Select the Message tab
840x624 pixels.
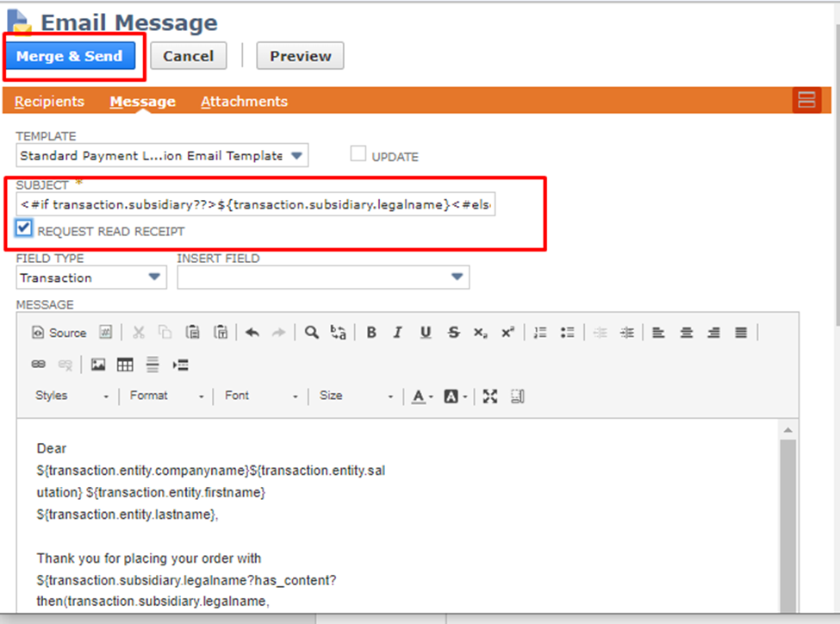point(142,102)
